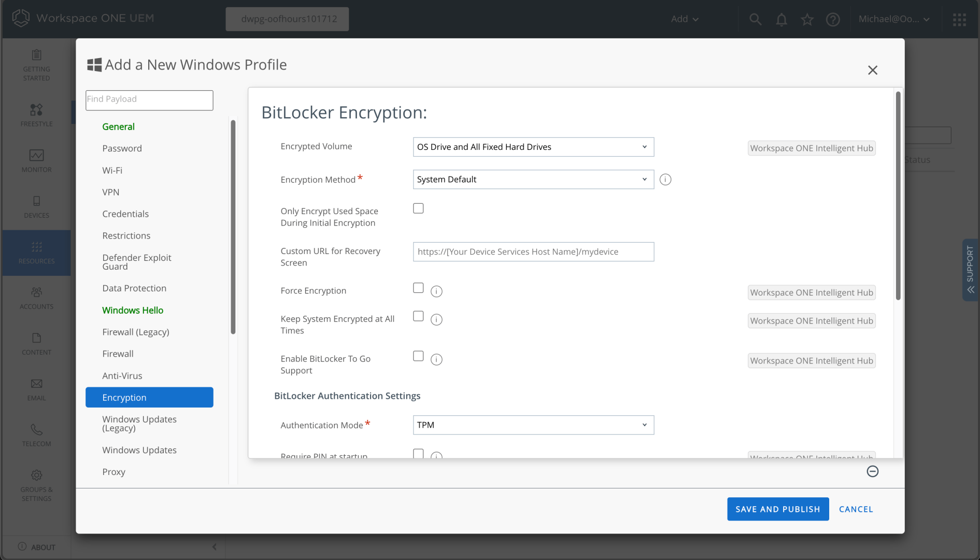Click the Save and Publish button
Screen dimensions: 980x560
(x=777, y=509)
